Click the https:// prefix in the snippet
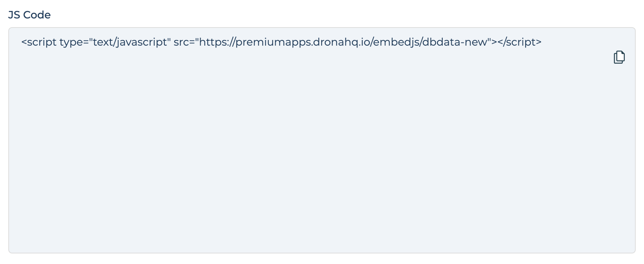This screenshot has width=644, height=264. 217,42
